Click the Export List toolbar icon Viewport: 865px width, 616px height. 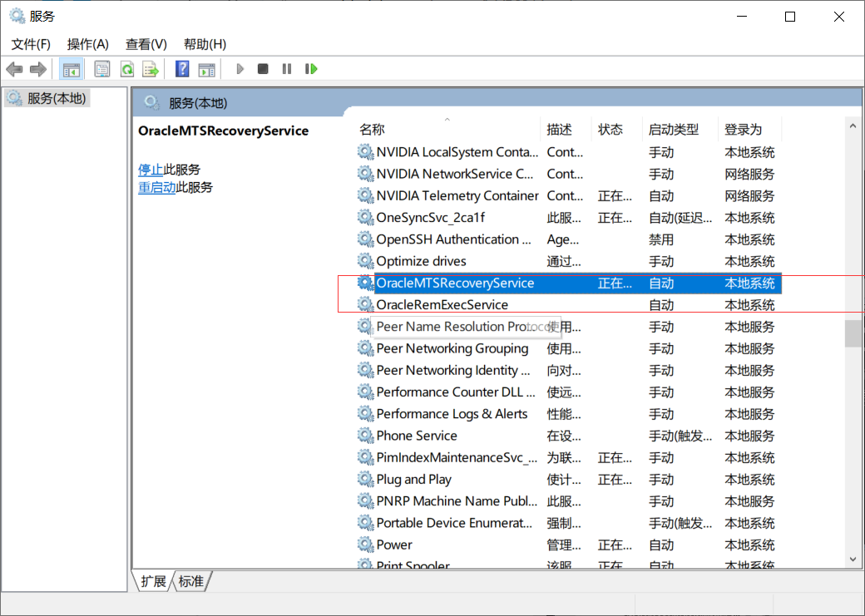150,69
